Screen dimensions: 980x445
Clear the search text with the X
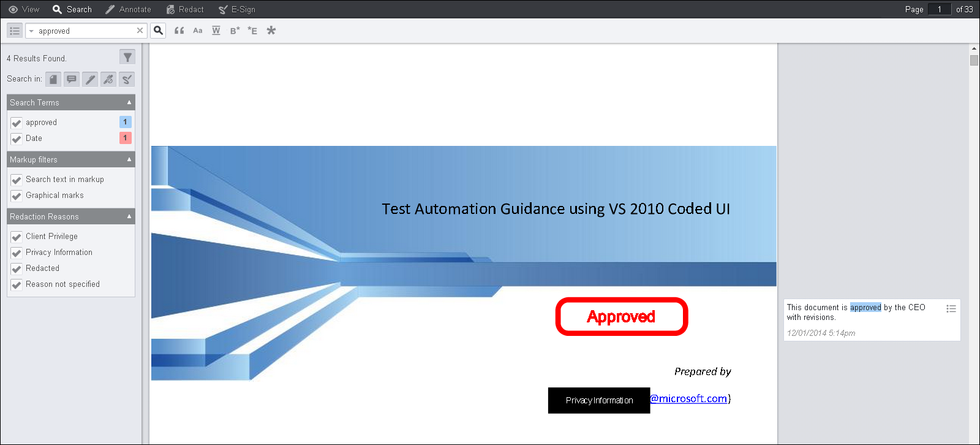[140, 31]
